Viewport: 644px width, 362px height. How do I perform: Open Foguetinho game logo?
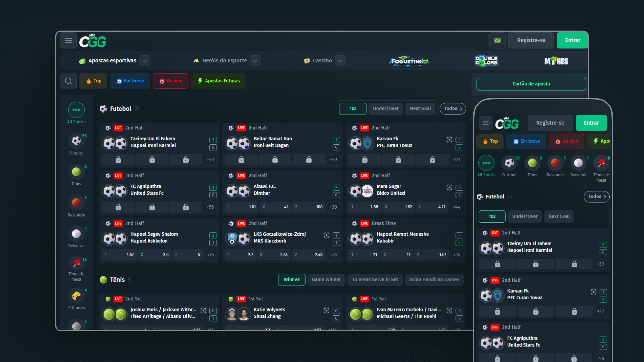[x=409, y=61]
